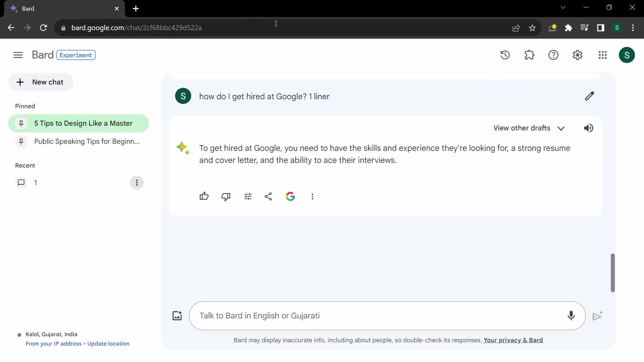
Task: Click the share response icon
Action: [x=268, y=196]
